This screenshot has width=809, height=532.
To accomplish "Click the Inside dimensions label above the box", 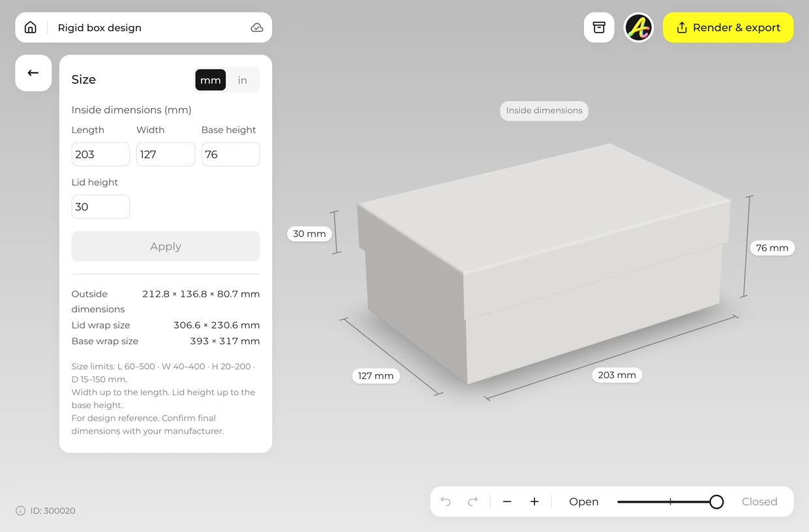I will (544, 111).
